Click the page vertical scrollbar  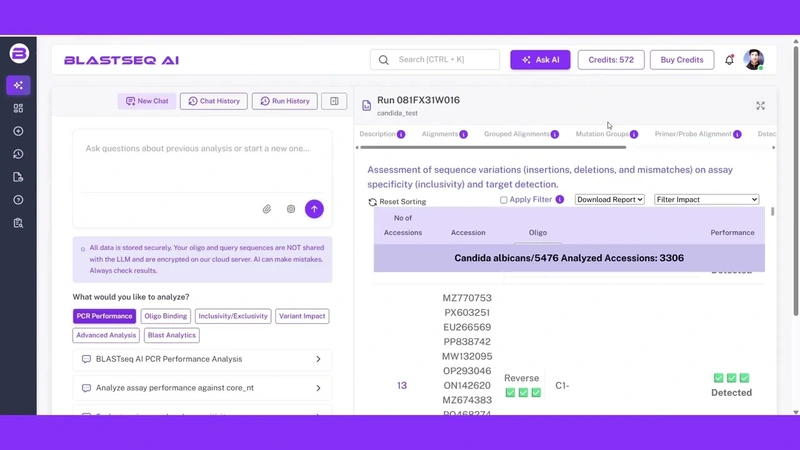pos(795,179)
